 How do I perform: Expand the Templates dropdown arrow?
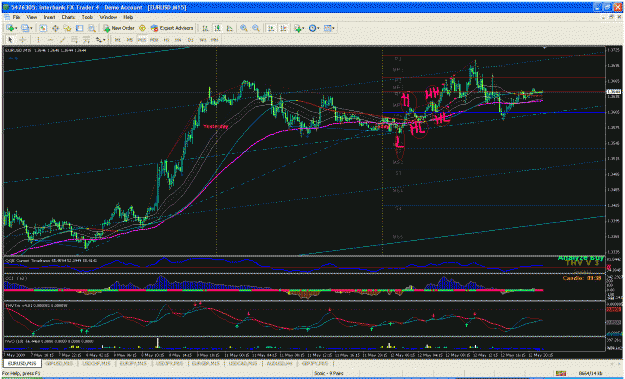tap(334, 28)
